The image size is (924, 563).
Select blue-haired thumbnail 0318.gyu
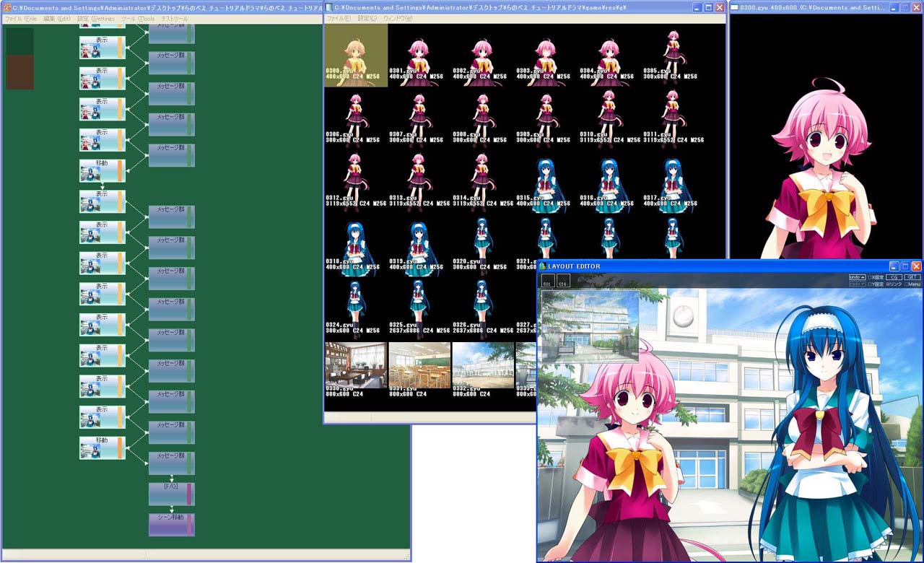[355, 245]
